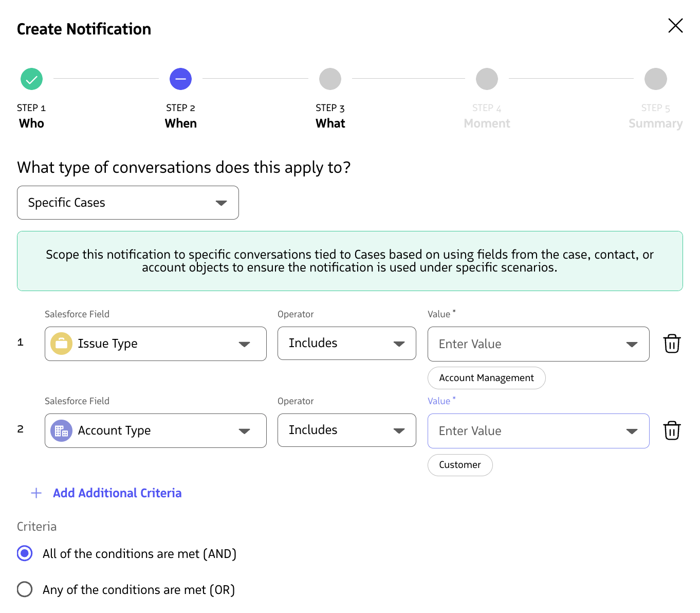Screen dimensions: 700x613
Task: Click Add Additional Criteria
Action: tap(117, 493)
